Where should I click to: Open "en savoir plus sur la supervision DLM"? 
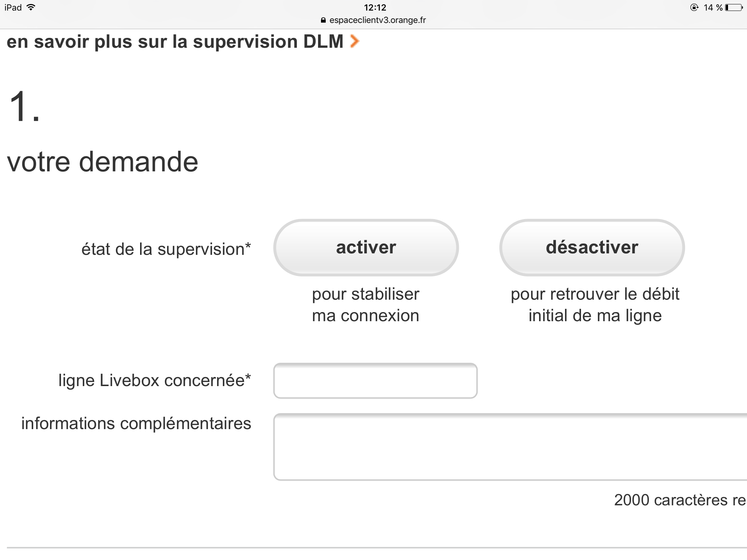pyautogui.click(x=175, y=42)
